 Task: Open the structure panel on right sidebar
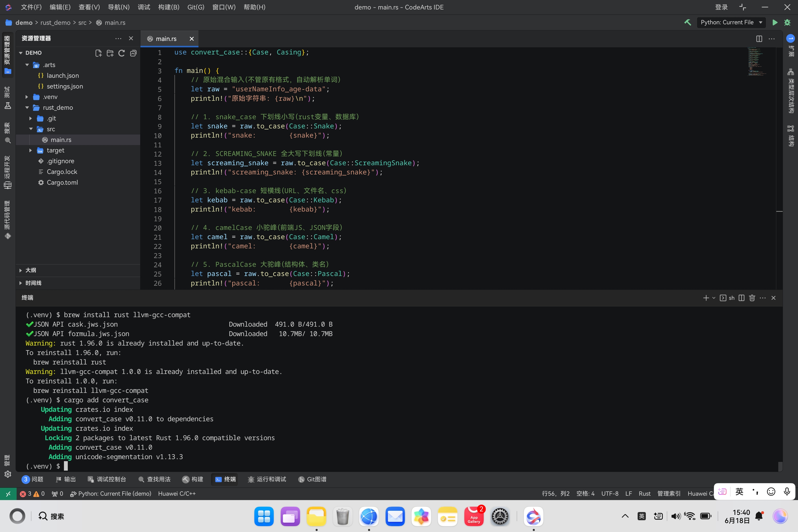791,136
